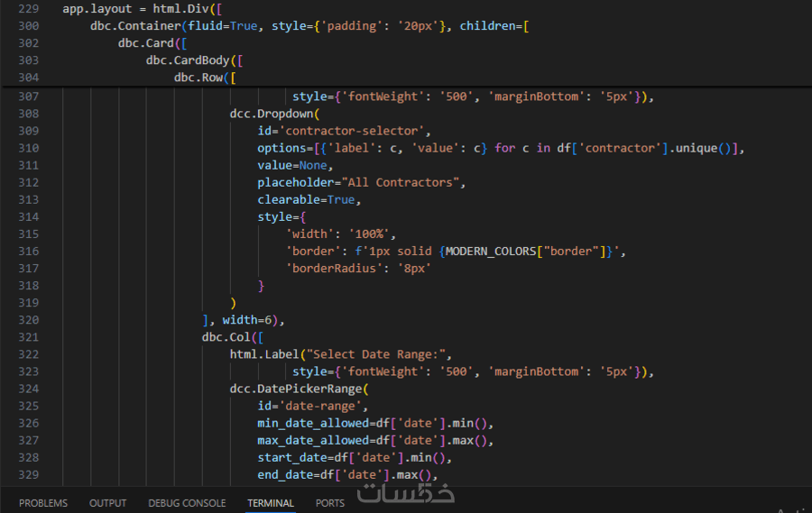
Task: Click line number 314
Action: tap(29, 217)
